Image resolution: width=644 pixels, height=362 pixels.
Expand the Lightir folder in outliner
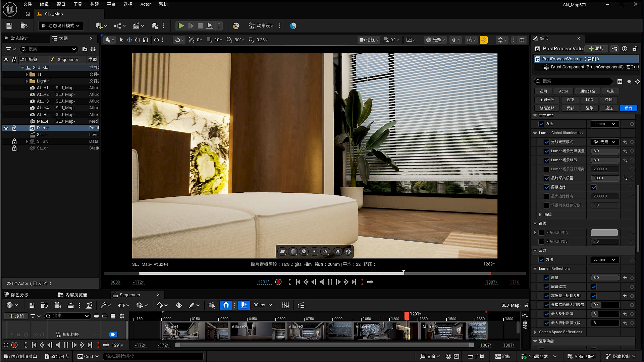click(27, 81)
